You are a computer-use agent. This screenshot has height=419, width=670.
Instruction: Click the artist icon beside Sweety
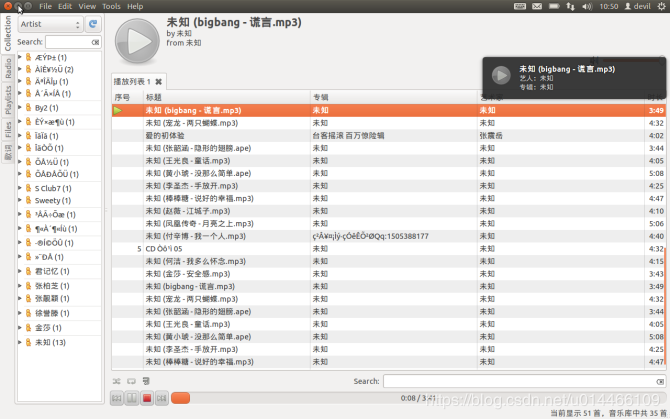click(x=28, y=200)
